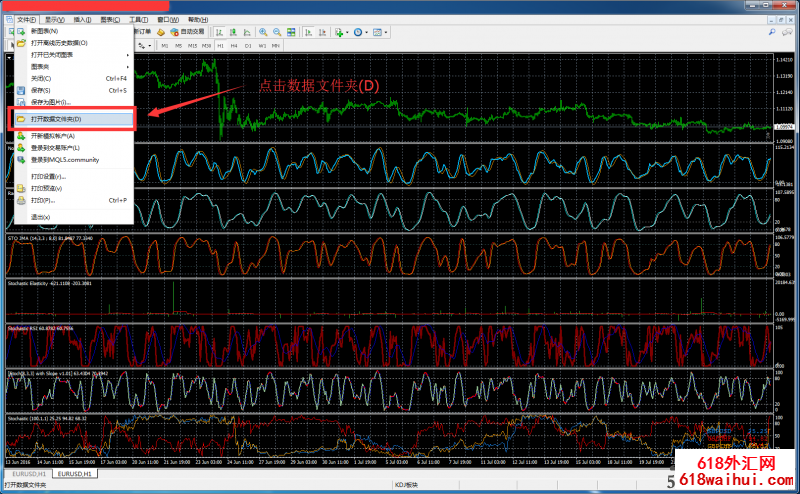Select the H4 timeframe

point(234,45)
